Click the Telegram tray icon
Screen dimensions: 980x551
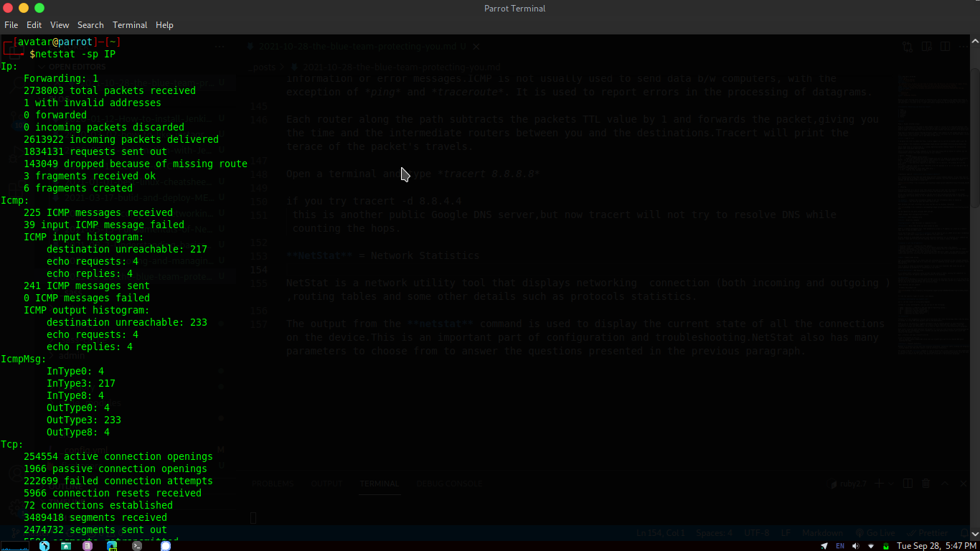pyautogui.click(x=824, y=545)
